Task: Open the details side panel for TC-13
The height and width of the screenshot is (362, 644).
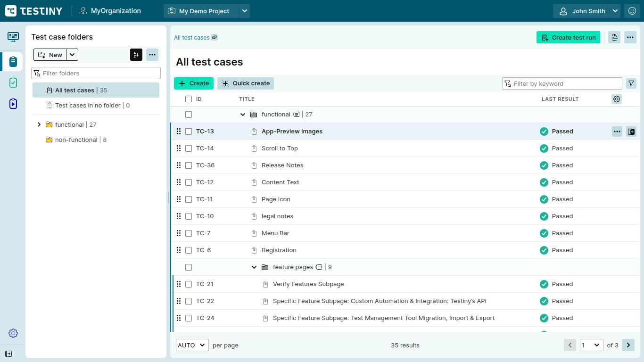Action: click(631, 132)
